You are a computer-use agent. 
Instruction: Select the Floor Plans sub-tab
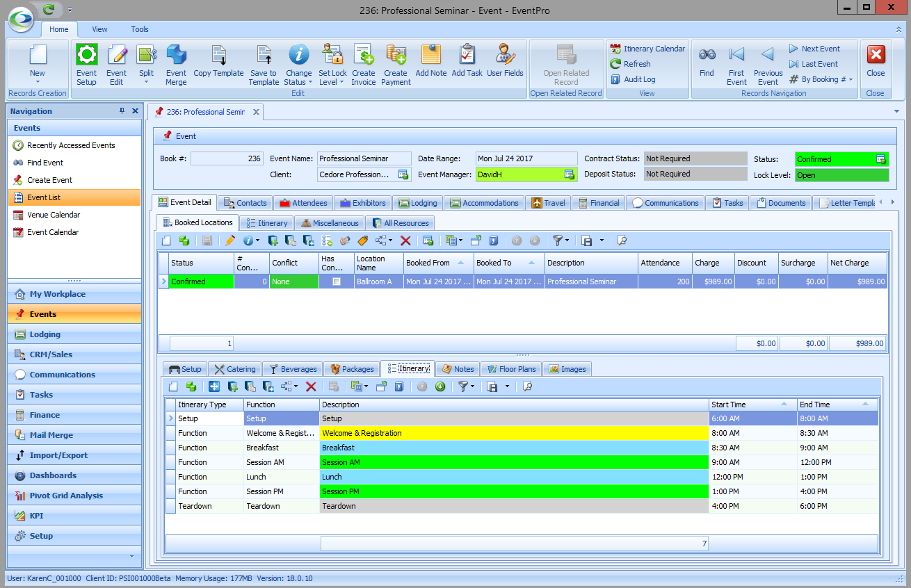tap(510, 369)
